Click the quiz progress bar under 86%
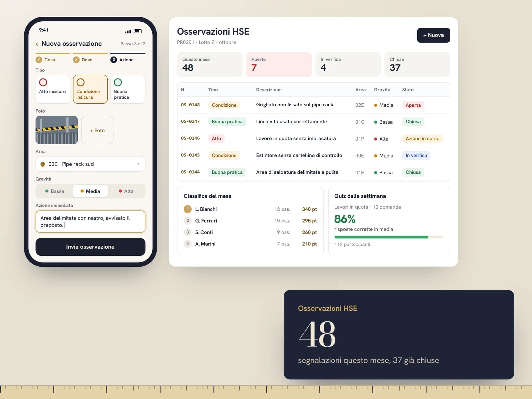This screenshot has height=399, width=532. tap(389, 237)
